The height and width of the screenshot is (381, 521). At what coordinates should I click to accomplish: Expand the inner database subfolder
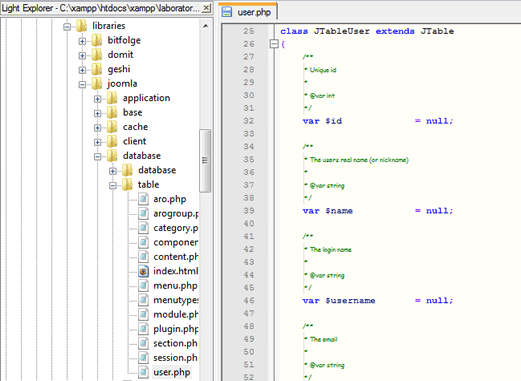pos(113,171)
